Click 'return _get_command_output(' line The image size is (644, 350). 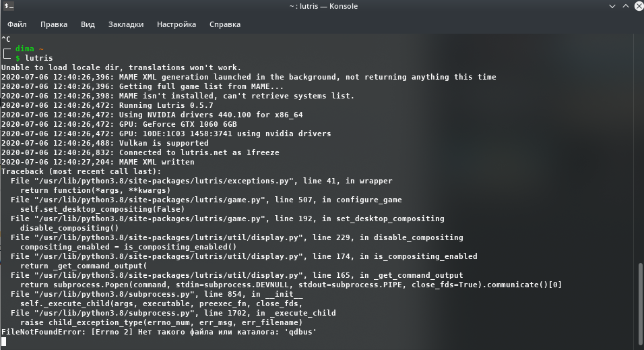[84, 266]
